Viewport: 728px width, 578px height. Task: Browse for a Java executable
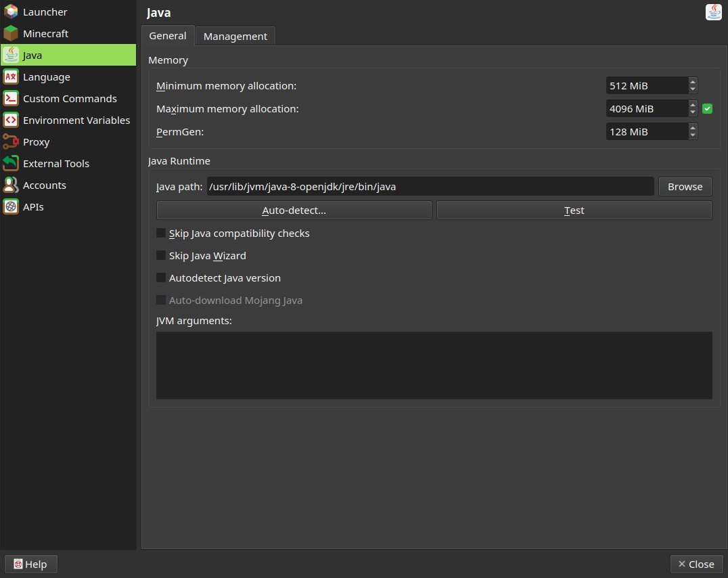pos(685,186)
